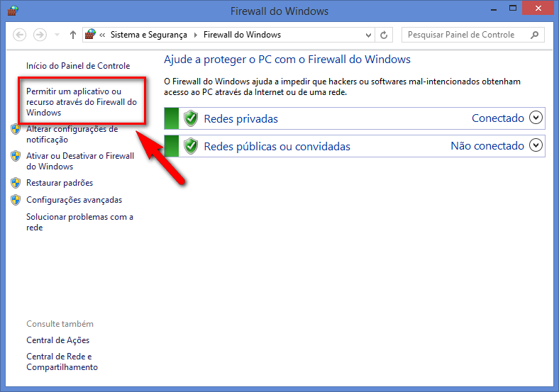This screenshot has height=392, width=559.
Task: Open Solucionar problemas com a rede
Action: point(80,222)
